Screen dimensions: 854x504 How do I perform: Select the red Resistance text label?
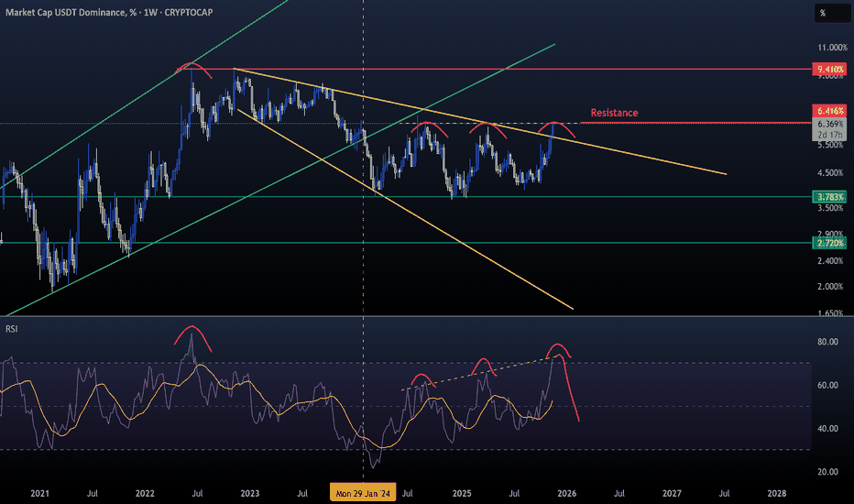click(x=614, y=113)
